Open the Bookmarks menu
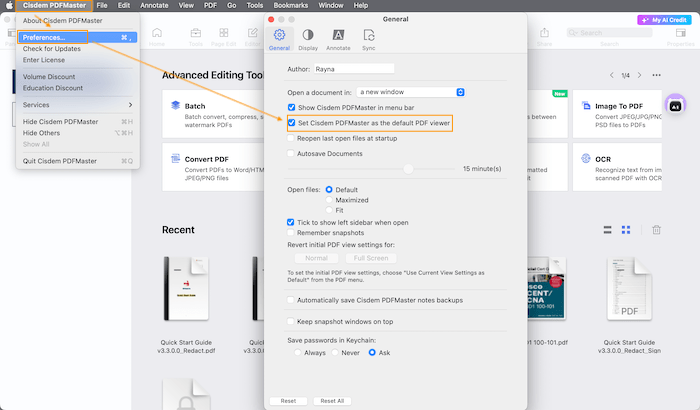This screenshot has height=410, width=700. coord(291,5)
